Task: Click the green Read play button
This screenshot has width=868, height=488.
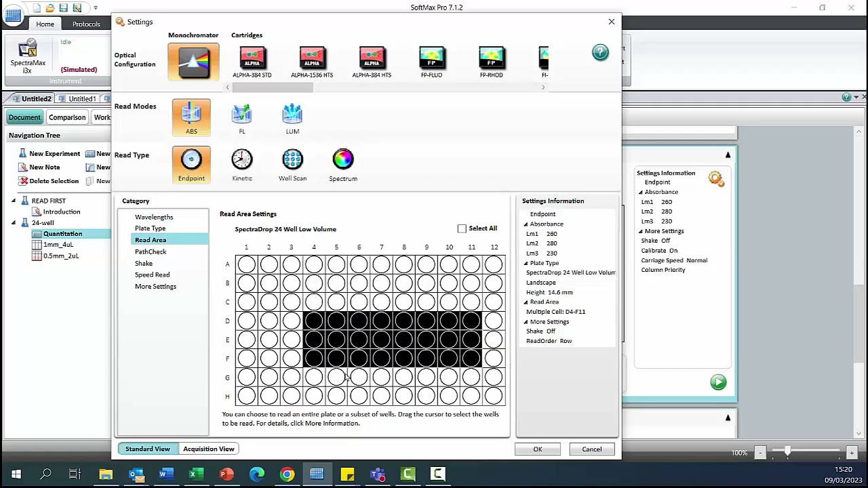Action: 718,382
